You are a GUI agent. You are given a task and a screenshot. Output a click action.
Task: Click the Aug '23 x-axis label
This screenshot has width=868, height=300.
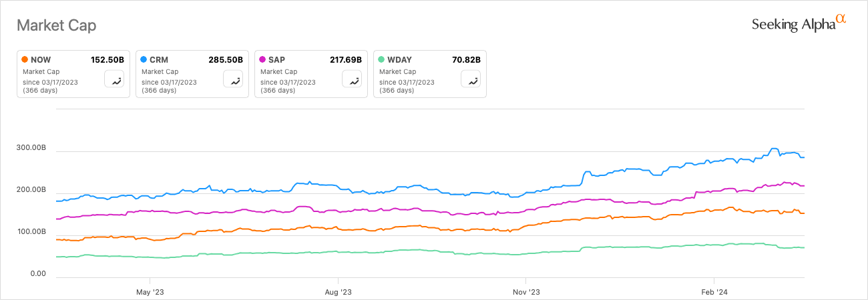tap(338, 291)
